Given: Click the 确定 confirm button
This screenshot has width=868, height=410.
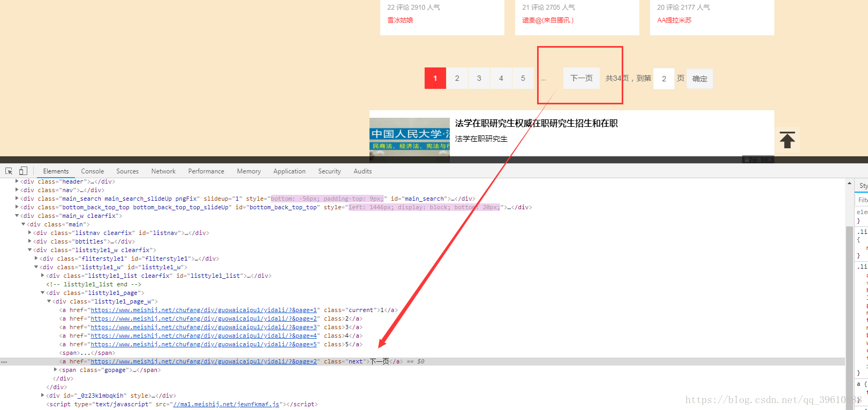Looking at the screenshot, I should pyautogui.click(x=700, y=79).
